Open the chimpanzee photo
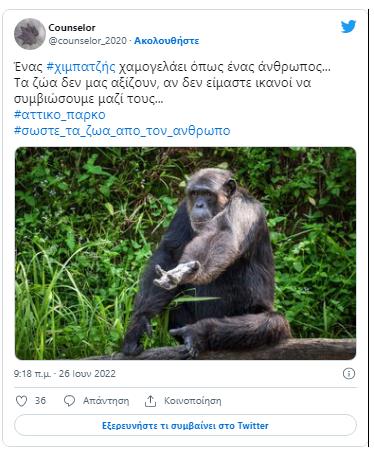The width and height of the screenshot is (374, 453). click(185, 253)
